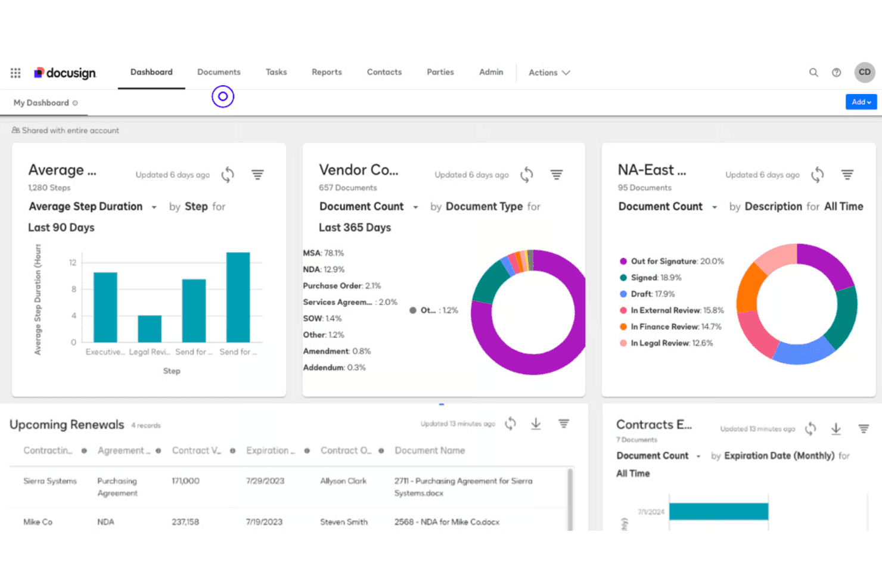The width and height of the screenshot is (882, 588).
Task: Open filter options for Average widget
Action: (x=257, y=175)
